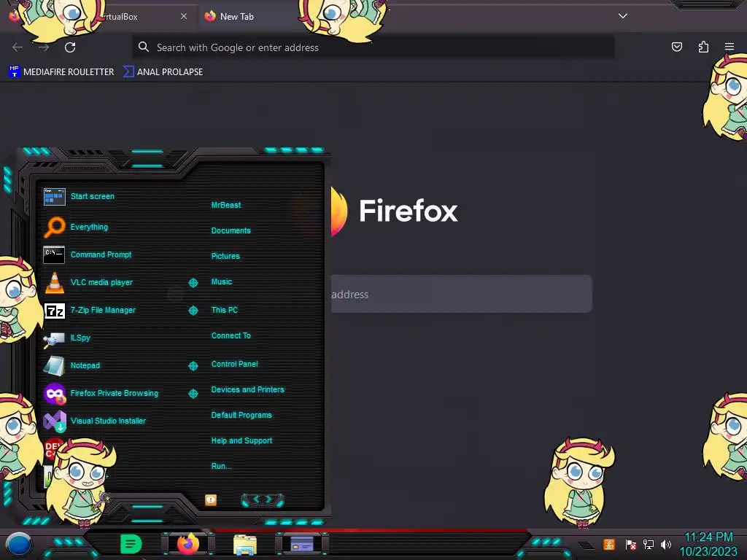Click Run... in the Start menu
Screen dimensions: 747x560
222,466
